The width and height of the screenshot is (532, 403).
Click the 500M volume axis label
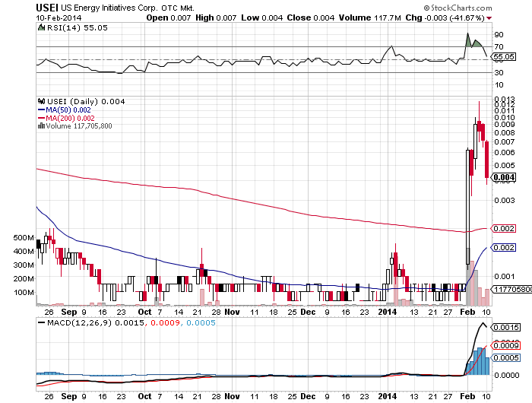[24, 238]
